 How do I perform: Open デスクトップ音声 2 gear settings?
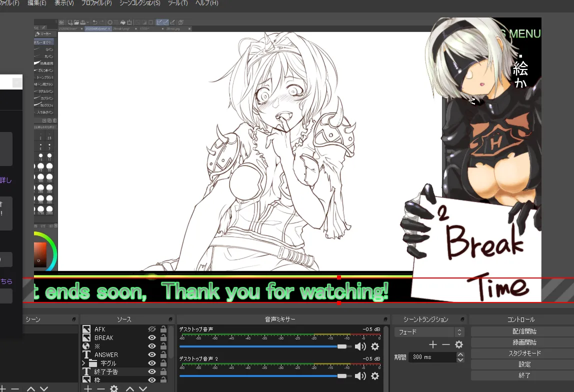point(375,376)
